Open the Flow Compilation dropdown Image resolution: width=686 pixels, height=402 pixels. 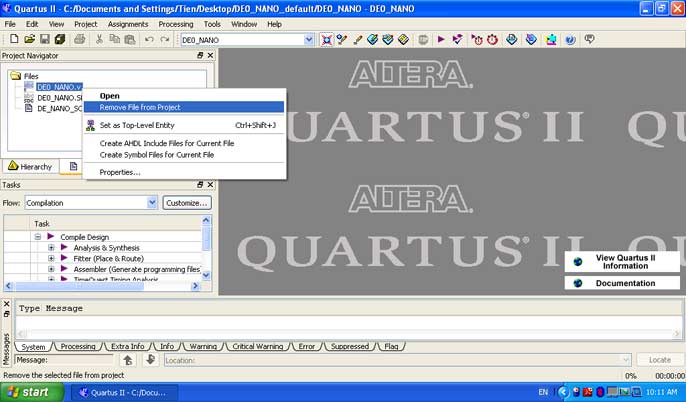click(152, 203)
